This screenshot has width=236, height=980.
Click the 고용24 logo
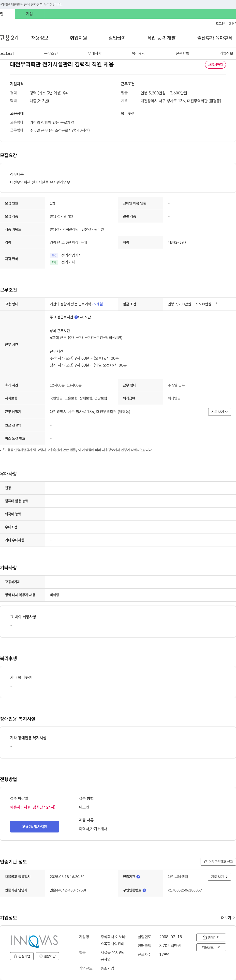9,38
